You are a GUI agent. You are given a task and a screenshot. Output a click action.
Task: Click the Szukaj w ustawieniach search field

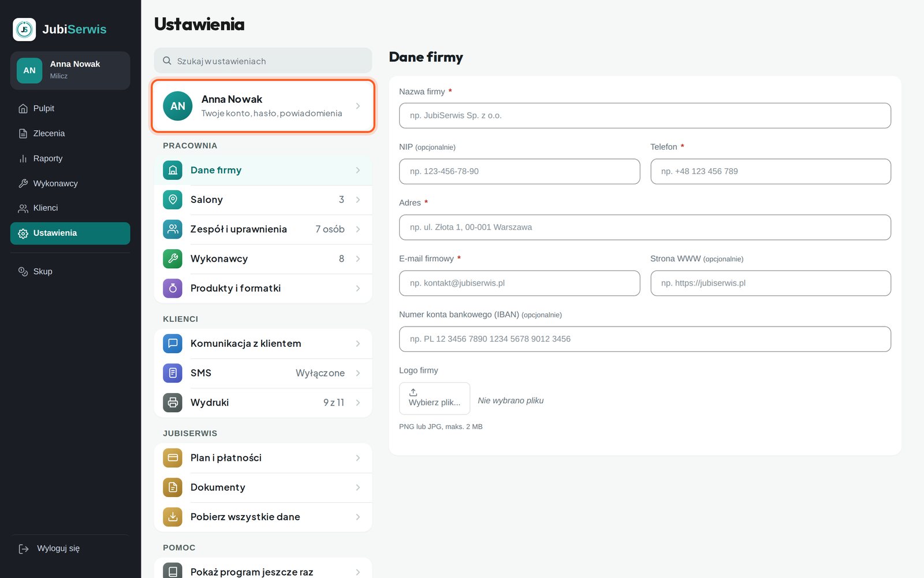pyautogui.click(x=263, y=61)
